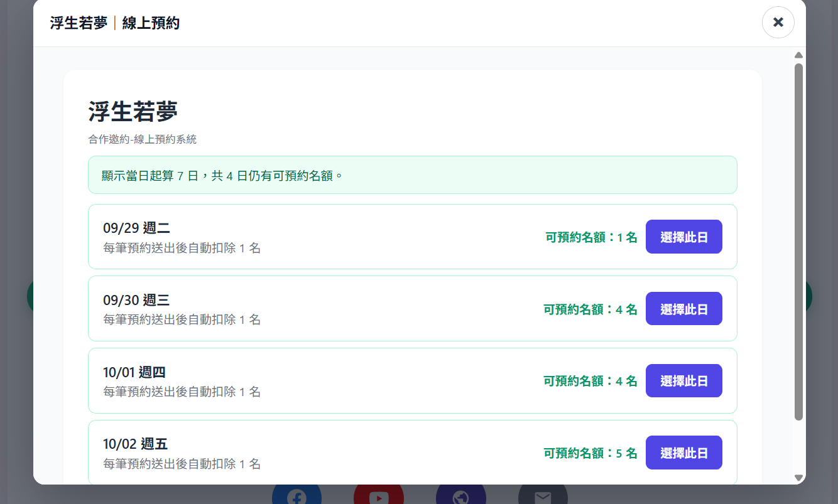Close the 線上預約 dialog with X icon

tap(778, 23)
